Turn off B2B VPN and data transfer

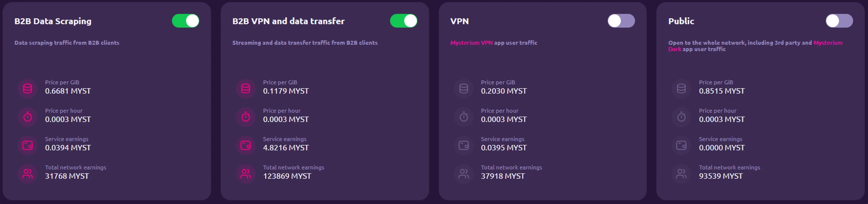pos(403,21)
